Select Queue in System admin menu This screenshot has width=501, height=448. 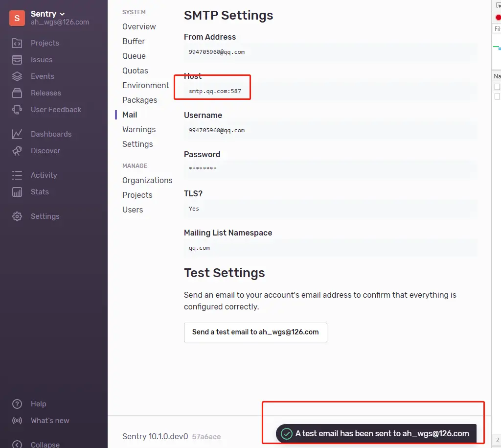134,56
